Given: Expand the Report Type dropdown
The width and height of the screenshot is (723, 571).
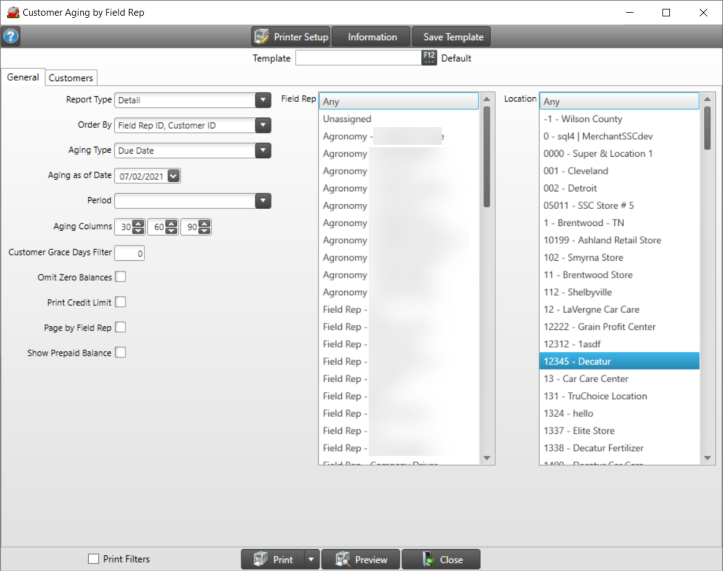Looking at the screenshot, I should (x=263, y=100).
